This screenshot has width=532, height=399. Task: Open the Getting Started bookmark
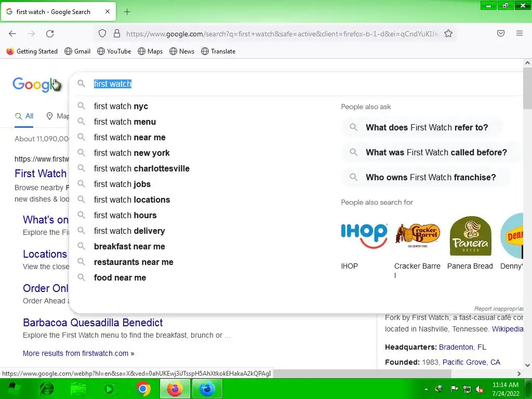coord(32,51)
